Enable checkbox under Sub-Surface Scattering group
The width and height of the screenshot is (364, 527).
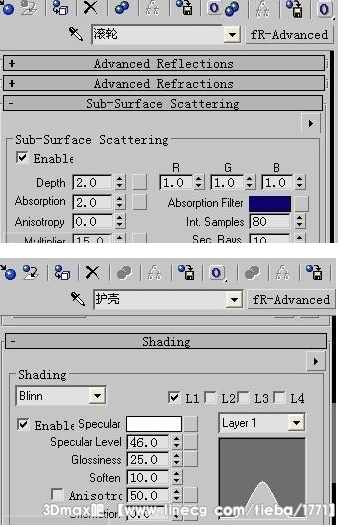pyautogui.click(x=22, y=157)
